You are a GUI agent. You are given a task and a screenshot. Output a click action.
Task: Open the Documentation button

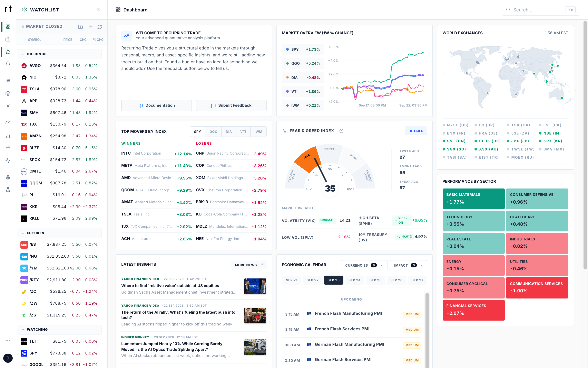tap(156, 105)
